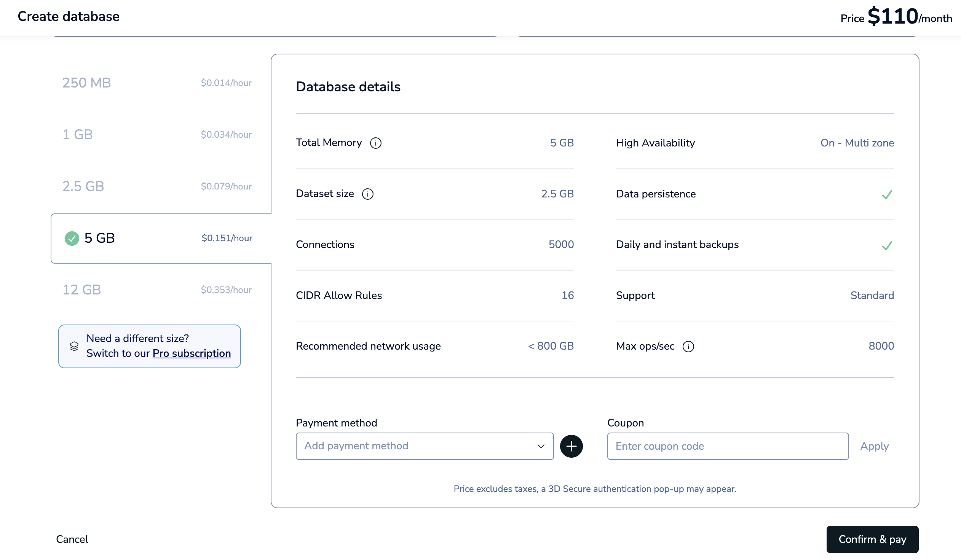Click the < 800 GB network usage value
This screenshot has height=560, width=961.
(551, 346)
